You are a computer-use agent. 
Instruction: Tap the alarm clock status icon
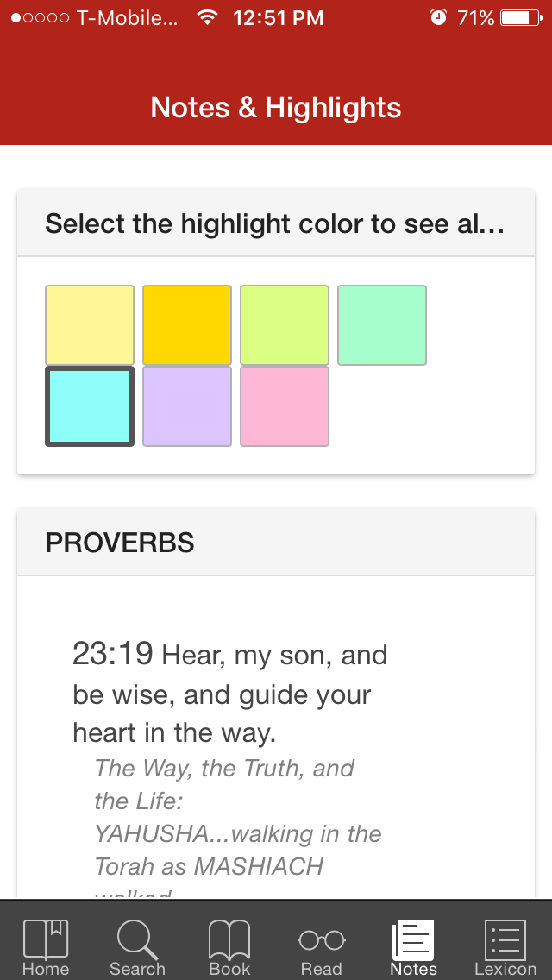(439, 17)
